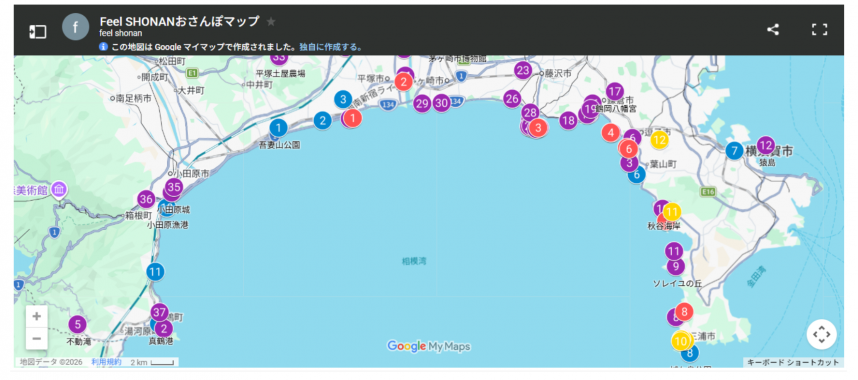Open the map camera pan control

click(x=821, y=334)
